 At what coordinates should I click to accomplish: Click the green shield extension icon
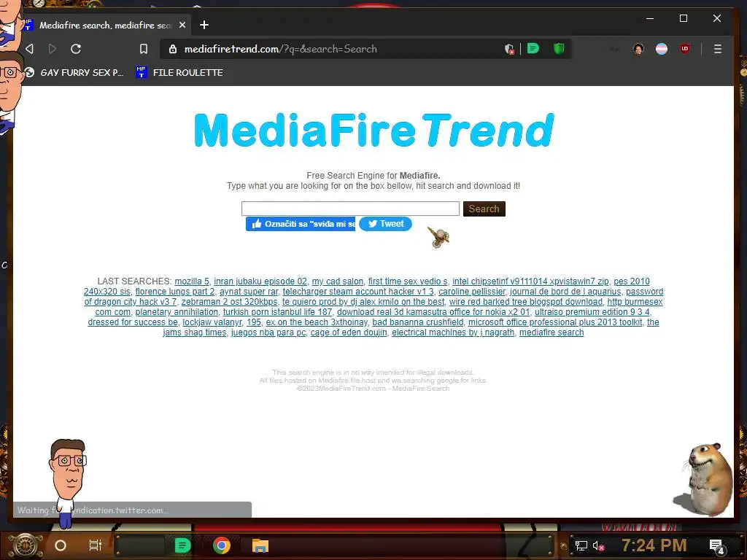[x=559, y=49]
